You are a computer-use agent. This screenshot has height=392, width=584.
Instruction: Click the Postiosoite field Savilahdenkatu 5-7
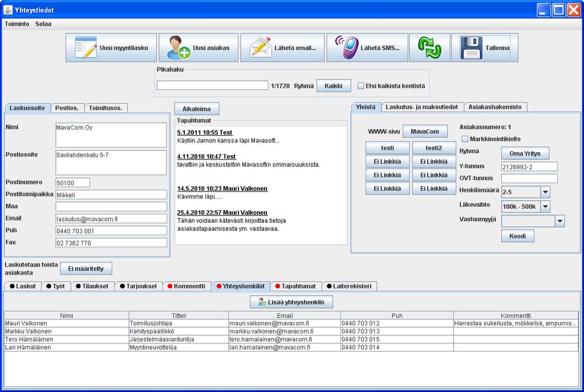click(111, 162)
